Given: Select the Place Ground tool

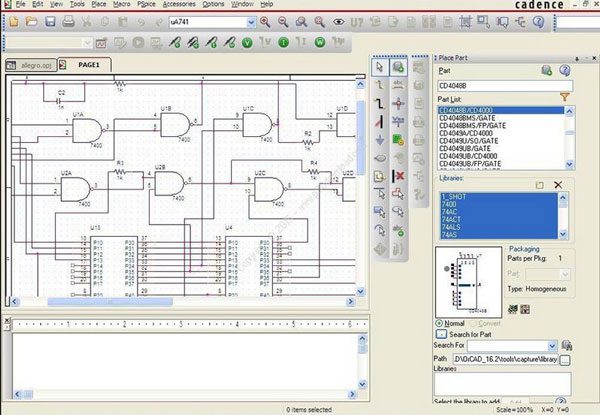Looking at the screenshot, I should [380, 140].
